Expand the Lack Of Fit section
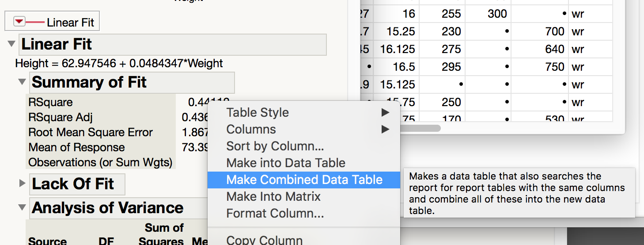The width and height of the screenshot is (644, 245). pyautogui.click(x=23, y=183)
